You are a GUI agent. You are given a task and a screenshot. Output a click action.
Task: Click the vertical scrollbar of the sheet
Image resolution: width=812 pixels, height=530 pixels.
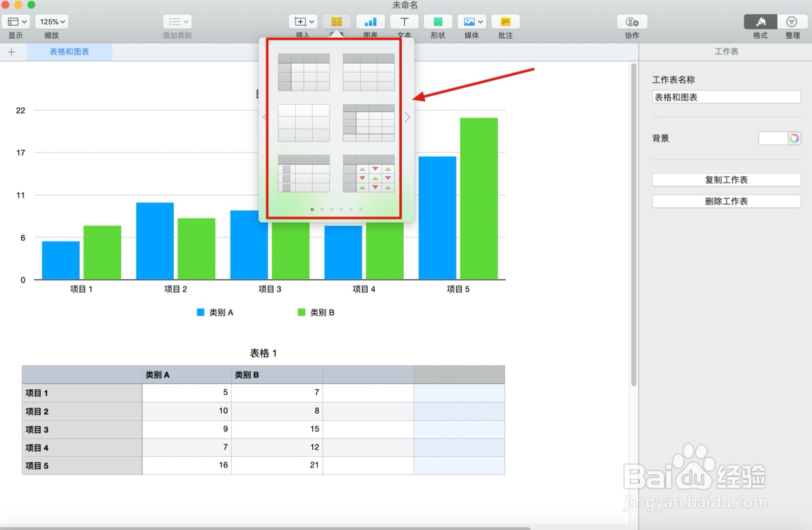point(633,225)
